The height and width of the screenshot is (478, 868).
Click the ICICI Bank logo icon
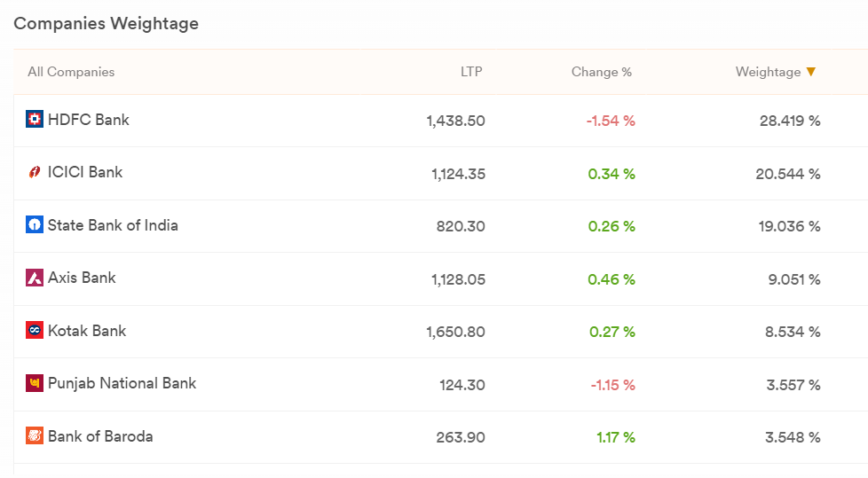[x=35, y=172]
